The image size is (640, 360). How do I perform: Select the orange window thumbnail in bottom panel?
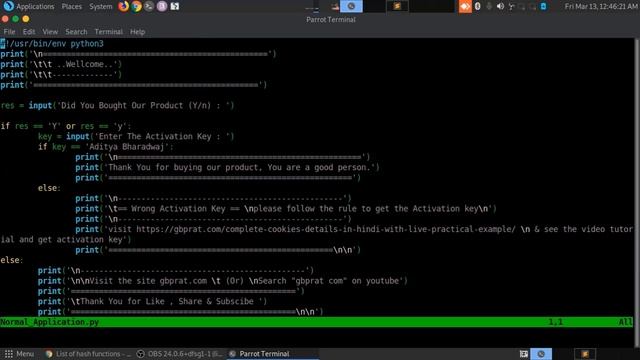(x=585, y=354)
